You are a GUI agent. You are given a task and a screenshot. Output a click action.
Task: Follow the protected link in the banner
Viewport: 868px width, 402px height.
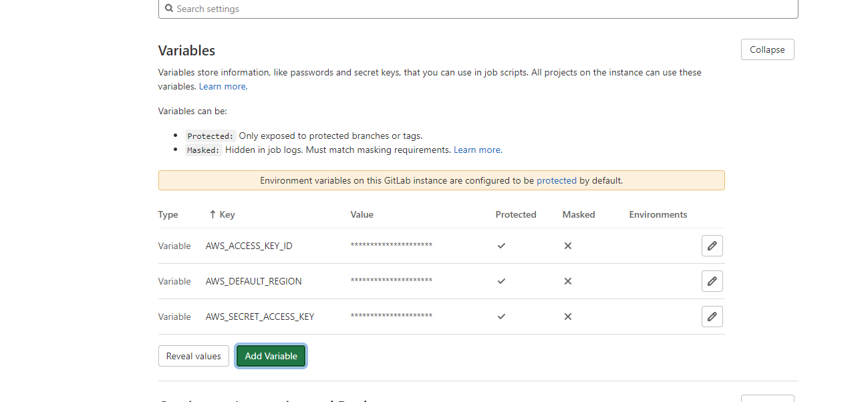point(557,180)
